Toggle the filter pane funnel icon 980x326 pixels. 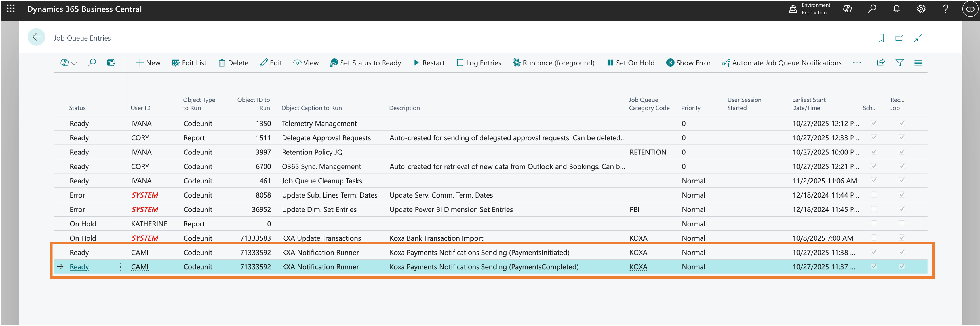(899, 63)
